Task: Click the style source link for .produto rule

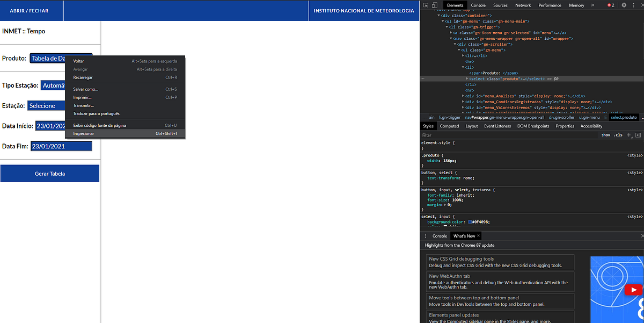Action: (x=635, y=155)
